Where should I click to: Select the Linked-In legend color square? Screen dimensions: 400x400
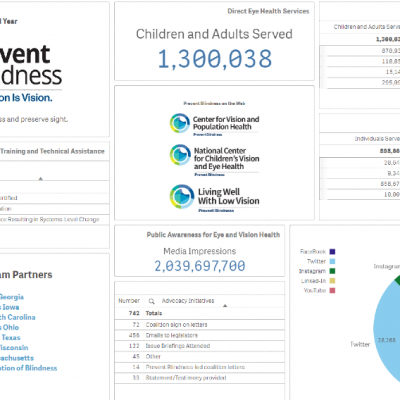[332, 281]
